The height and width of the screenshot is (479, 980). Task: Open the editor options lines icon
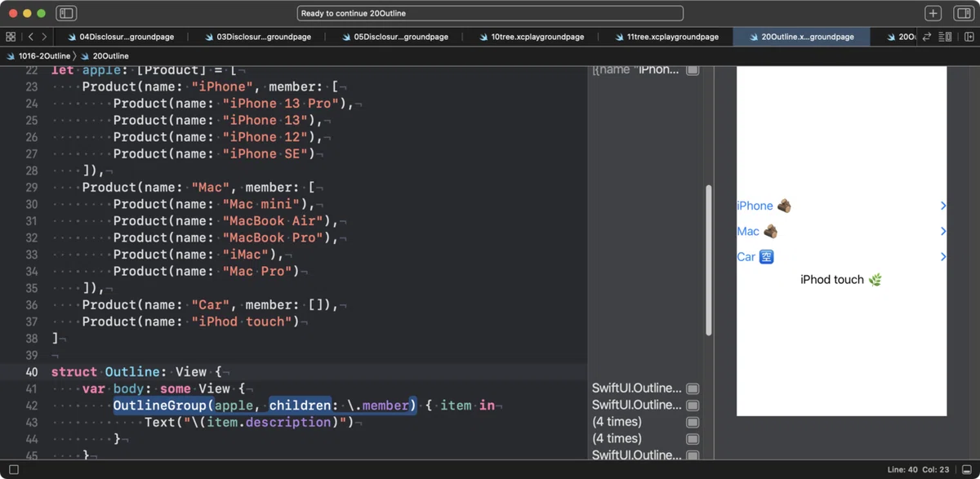946,37
